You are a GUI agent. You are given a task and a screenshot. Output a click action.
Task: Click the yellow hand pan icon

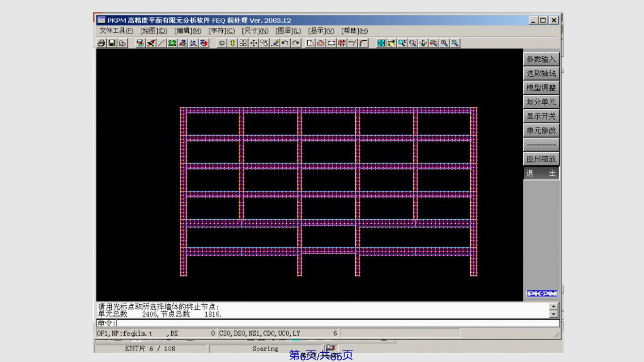[392, 43]
